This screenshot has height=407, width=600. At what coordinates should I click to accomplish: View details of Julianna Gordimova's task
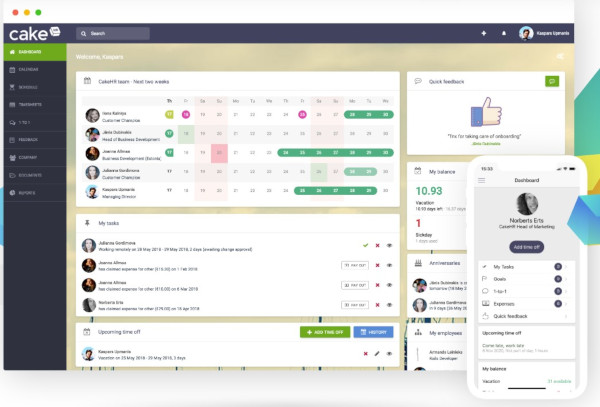click(389, 245)
